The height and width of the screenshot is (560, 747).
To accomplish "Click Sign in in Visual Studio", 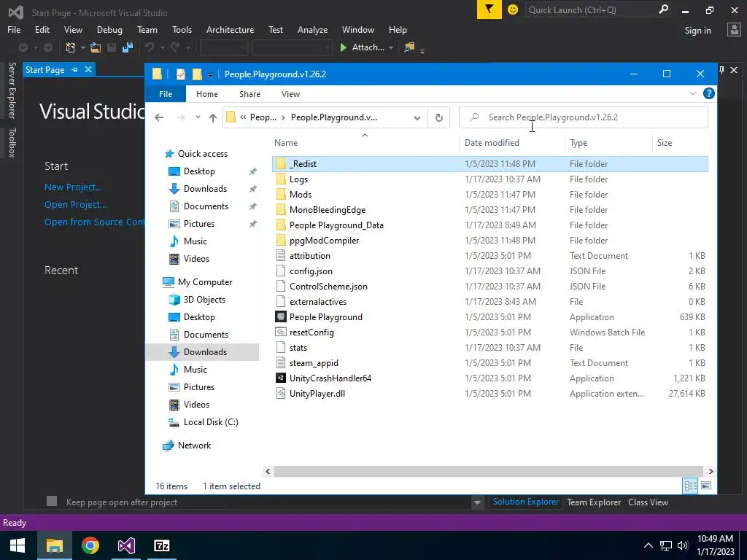I will pyautogui.click(x=697, y=31).
